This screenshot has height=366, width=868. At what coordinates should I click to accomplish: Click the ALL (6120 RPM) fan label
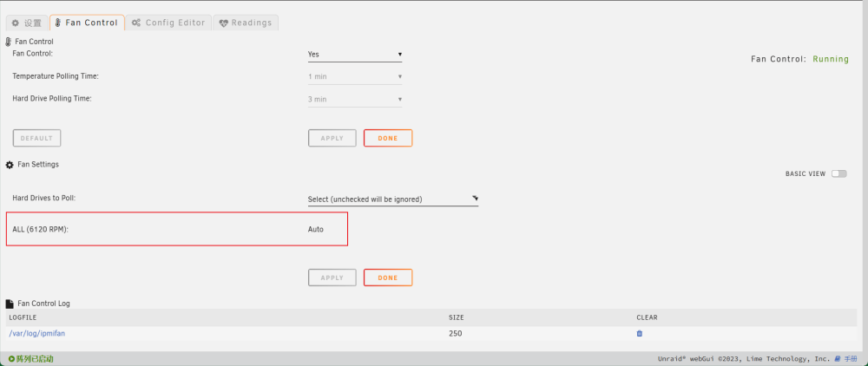41,229
